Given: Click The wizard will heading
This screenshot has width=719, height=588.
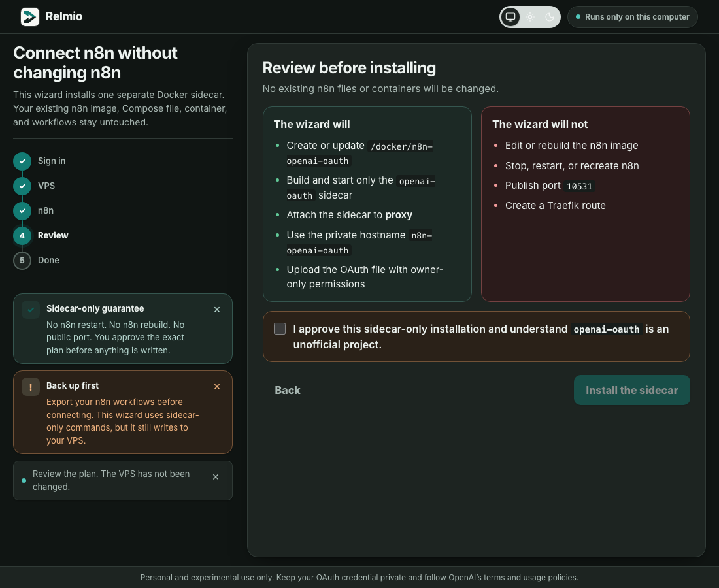Looking at the screenshot, I should pos(312,124).
